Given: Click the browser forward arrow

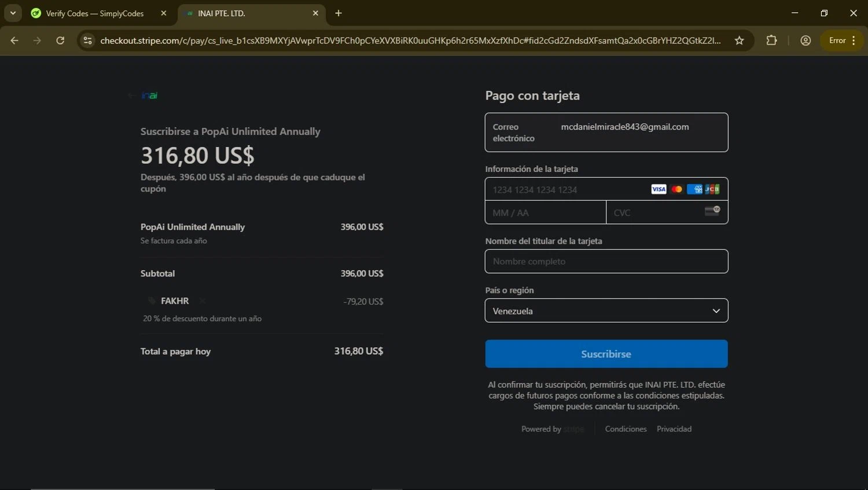Looking at the screenshot, I should [37, 40].
